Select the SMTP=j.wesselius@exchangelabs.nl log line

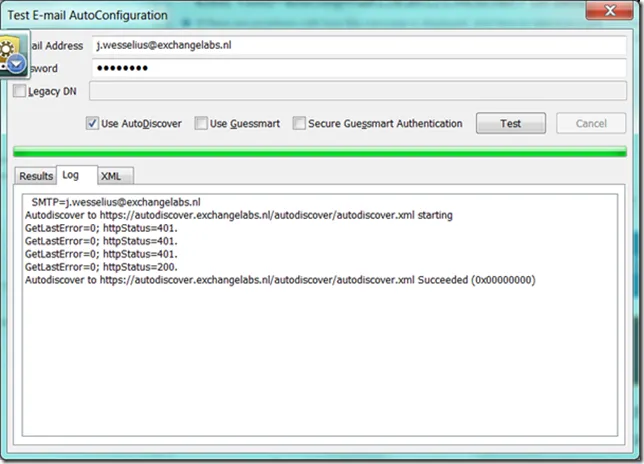click(116, 202)
